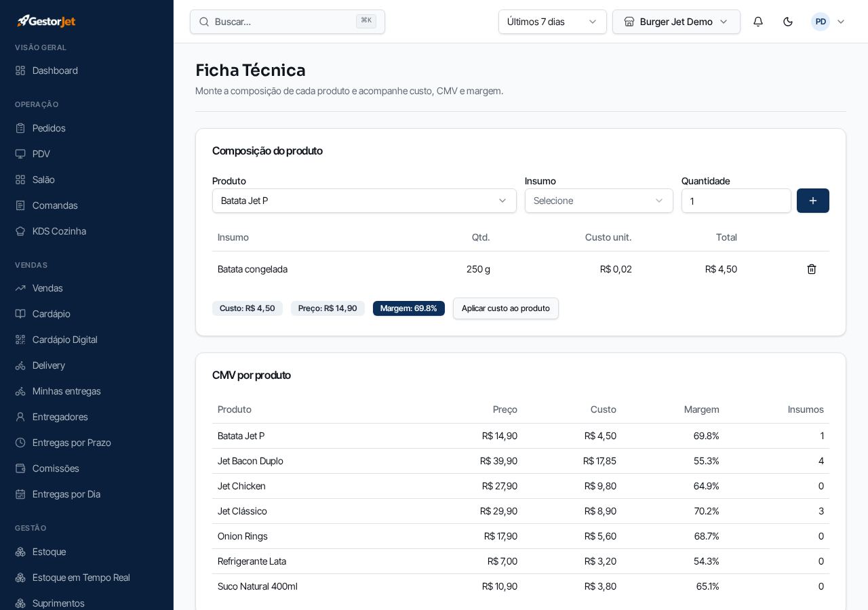The image size is (868, 610).
Task: Focus the Buscar search field
Action: point(288,22)
